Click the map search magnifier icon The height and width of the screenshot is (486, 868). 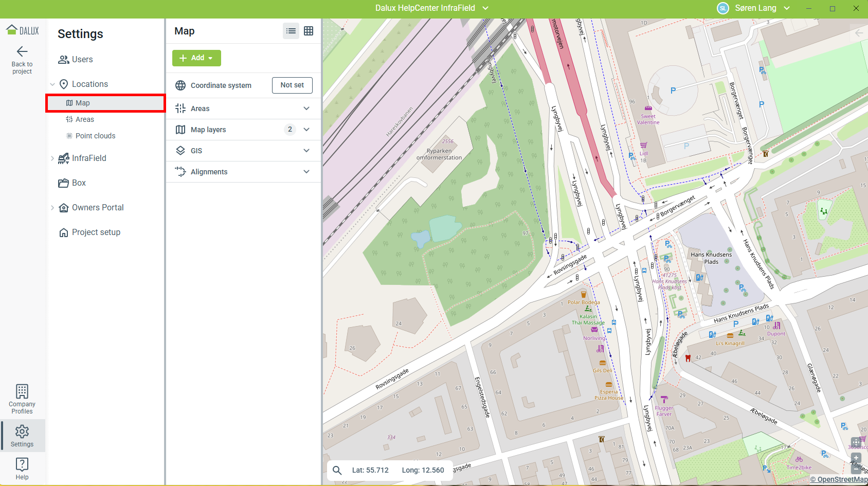[x=337, y=470]
